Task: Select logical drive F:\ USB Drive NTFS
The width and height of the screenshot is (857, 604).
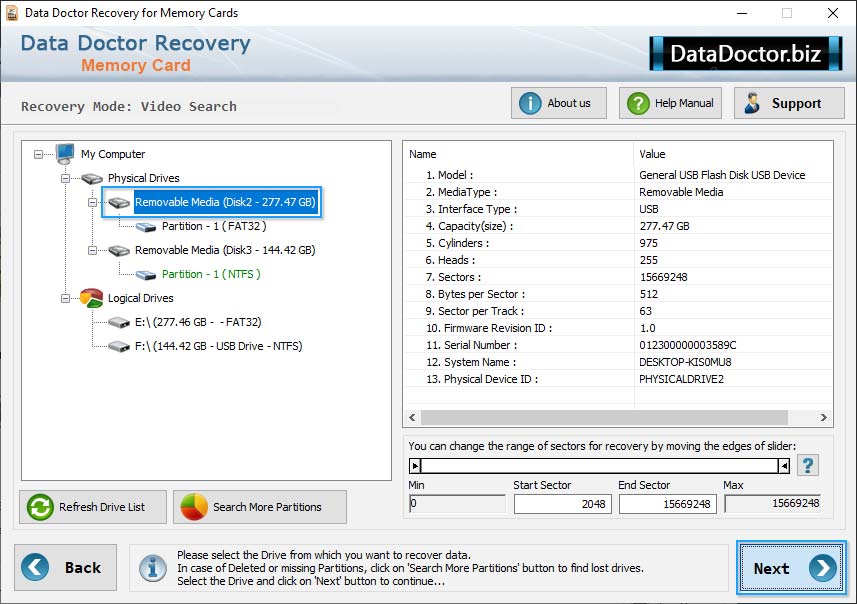Action: pos(219,347)
